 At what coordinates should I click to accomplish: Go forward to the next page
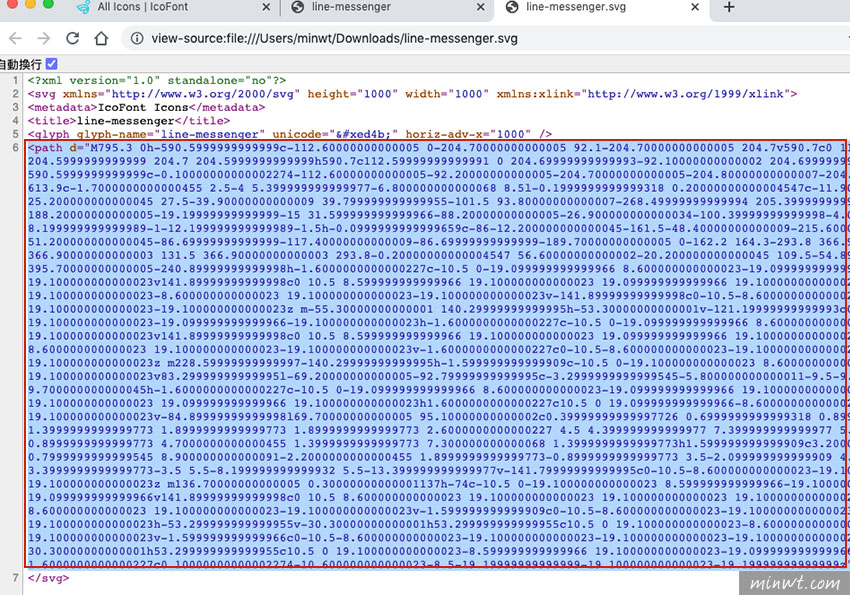point(43,38)
